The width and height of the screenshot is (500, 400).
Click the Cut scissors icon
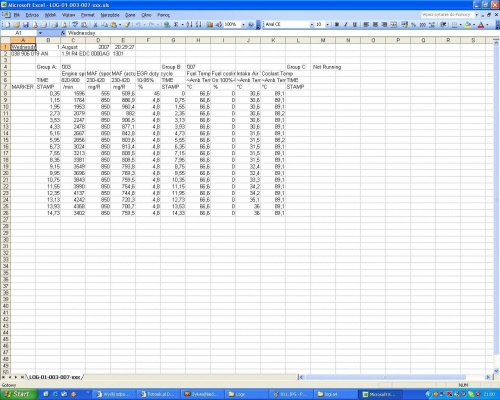(x=95, y=25)
